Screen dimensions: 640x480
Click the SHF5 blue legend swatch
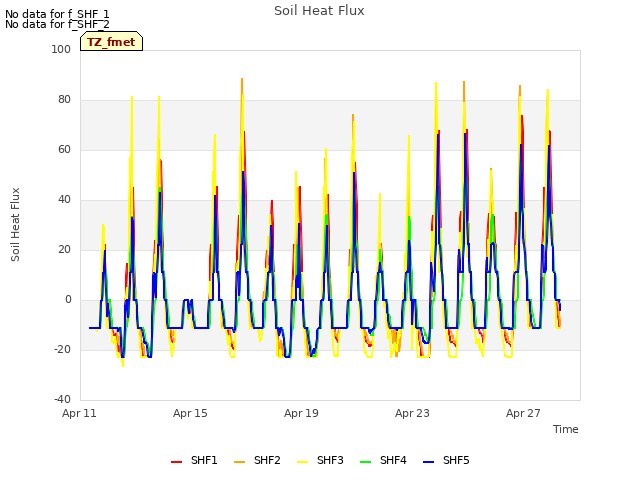pyautogui.click(x=429, y=462)
